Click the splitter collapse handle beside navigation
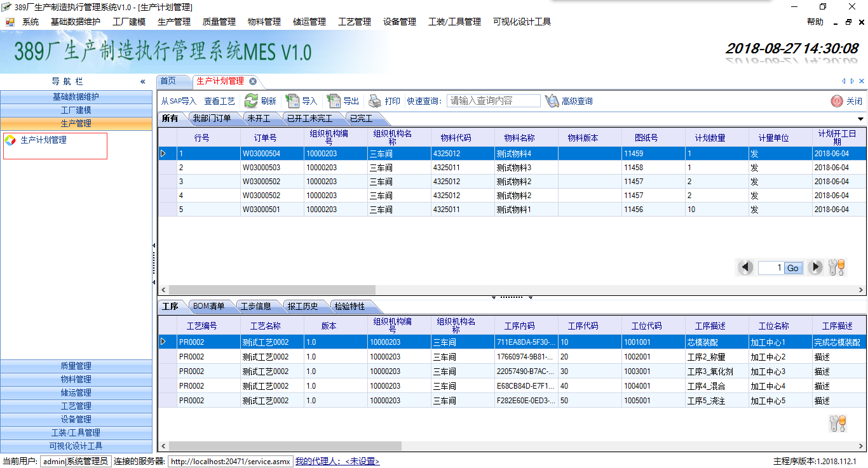 click(x=154, y=264)
